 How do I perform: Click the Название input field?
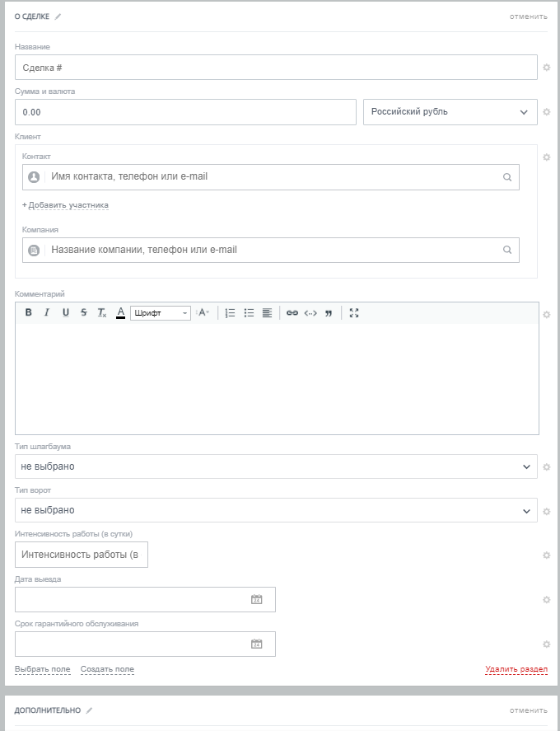[x=276, y=68]
